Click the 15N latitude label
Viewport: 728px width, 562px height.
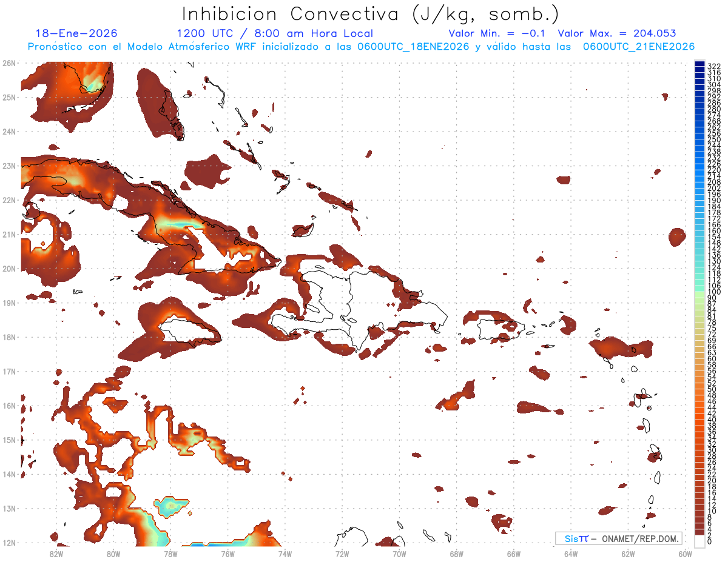click(9, 440)
